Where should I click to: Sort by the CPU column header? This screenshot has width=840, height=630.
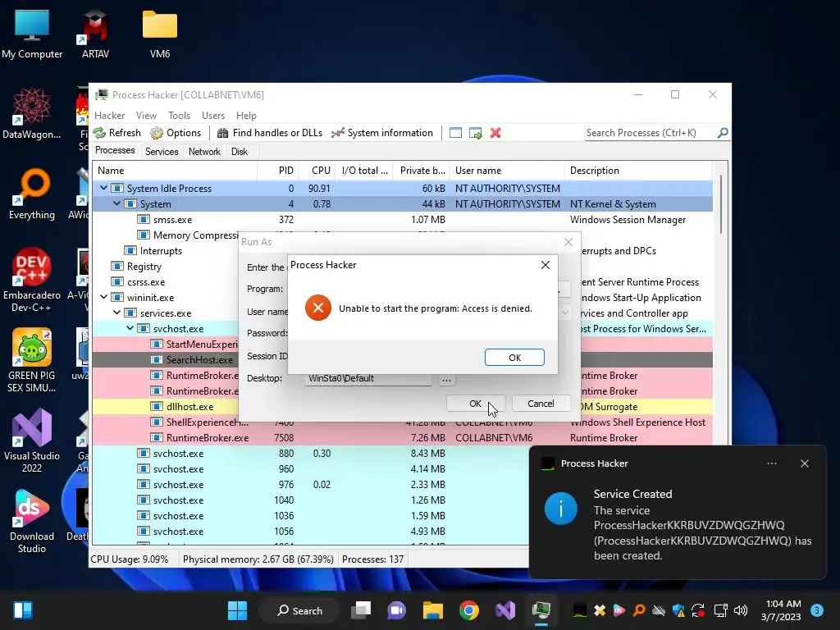tap(317, 171)
